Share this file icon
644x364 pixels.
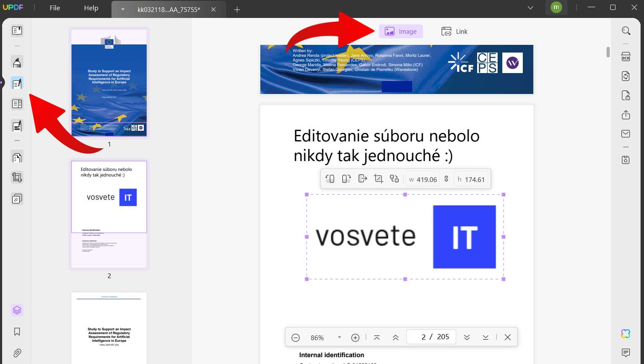coord(626,114)
